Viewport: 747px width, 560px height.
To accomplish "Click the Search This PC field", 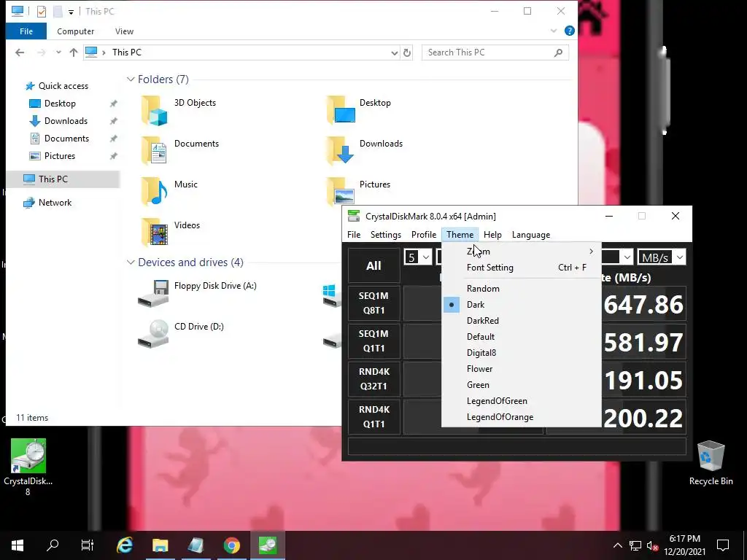I will coord(495,52).
